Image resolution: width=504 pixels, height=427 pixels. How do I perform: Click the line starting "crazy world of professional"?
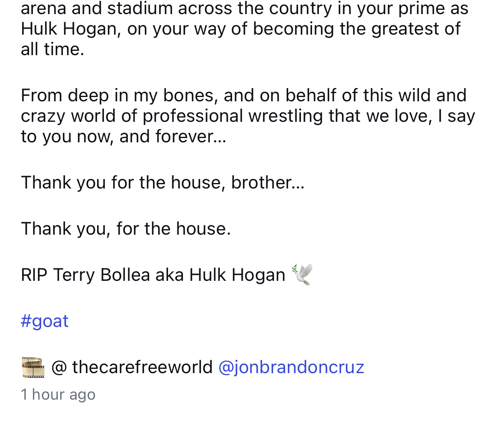pos(248,116)
